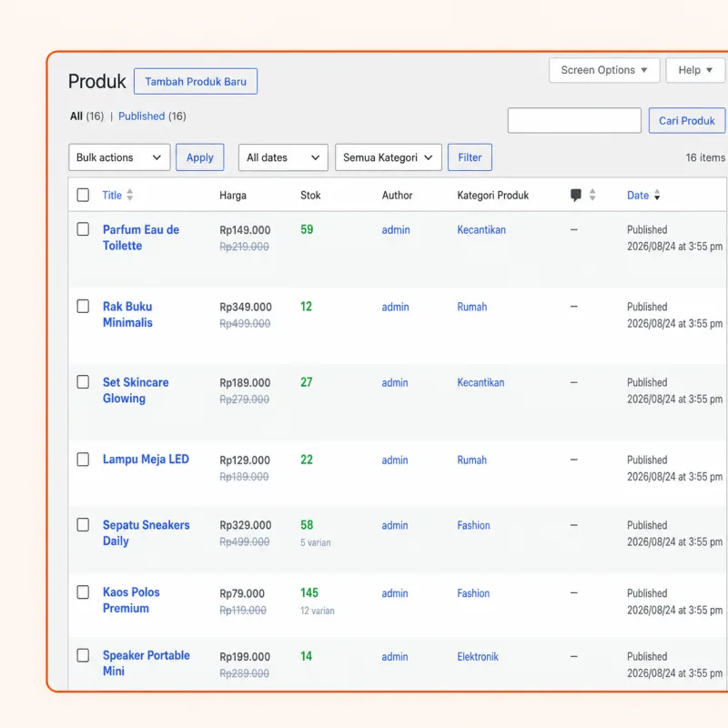This screenshot has width=728, height=728.
Task: Click the Date column header link
Action: pyautogui.click(x=638, y=196)
